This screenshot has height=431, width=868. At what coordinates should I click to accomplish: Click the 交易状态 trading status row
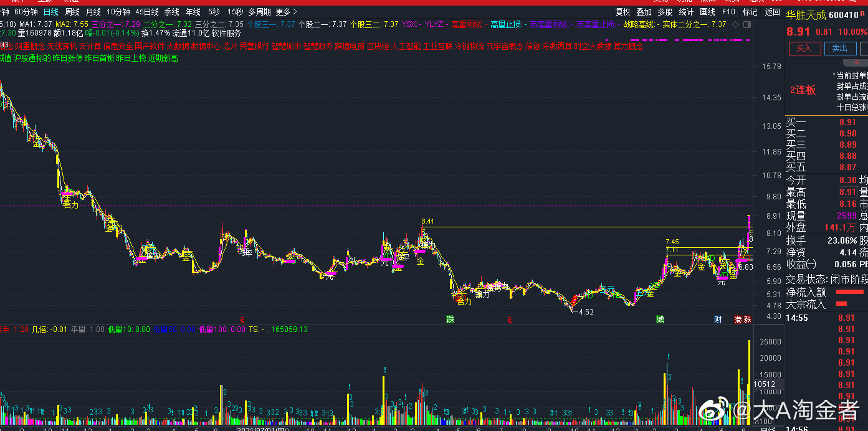coord(826,278)
